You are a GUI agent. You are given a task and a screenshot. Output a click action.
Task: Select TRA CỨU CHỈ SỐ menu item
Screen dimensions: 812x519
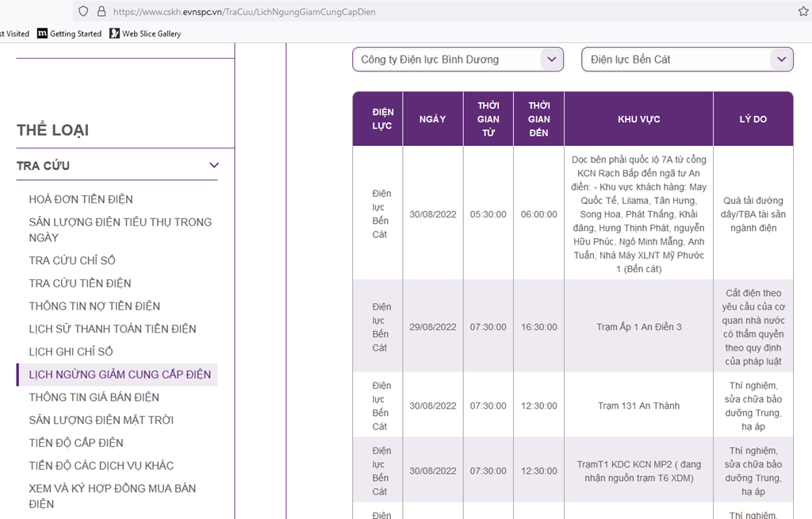tap(72, 261)
